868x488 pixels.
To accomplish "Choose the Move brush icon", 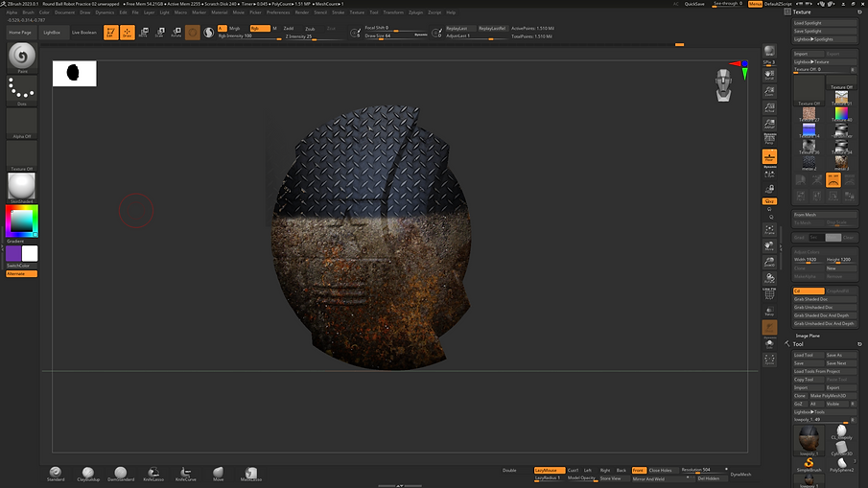I will tap(218, 474).
